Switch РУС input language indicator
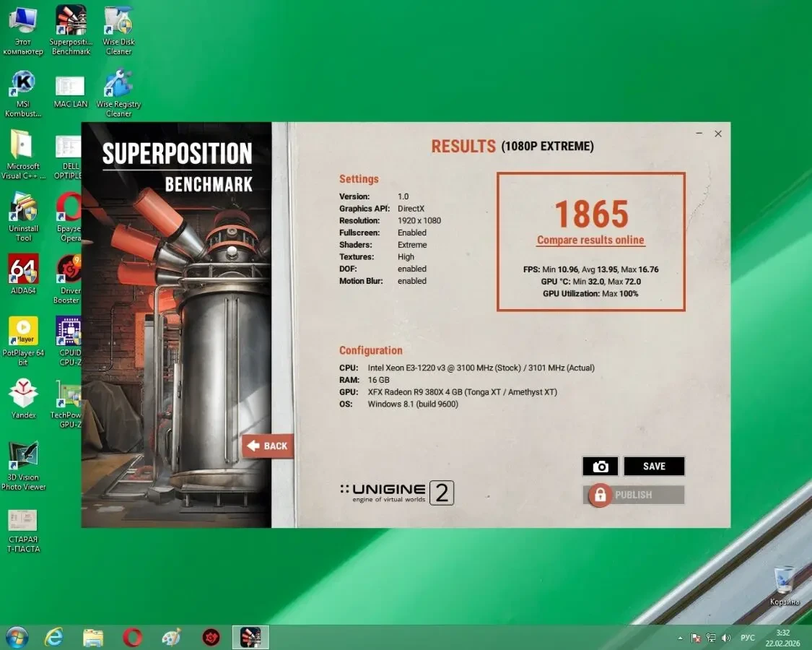812x650 pixels. pos(747,638)
